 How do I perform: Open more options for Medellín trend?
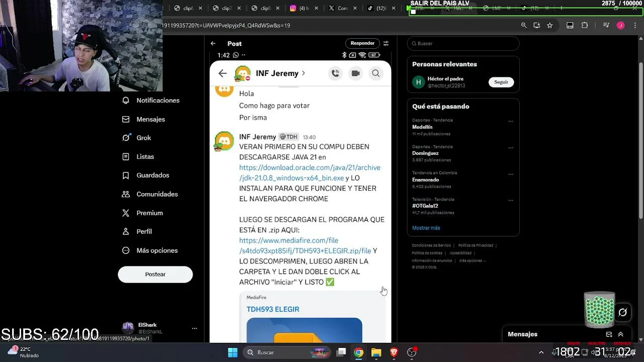click(x=511, y=121)
